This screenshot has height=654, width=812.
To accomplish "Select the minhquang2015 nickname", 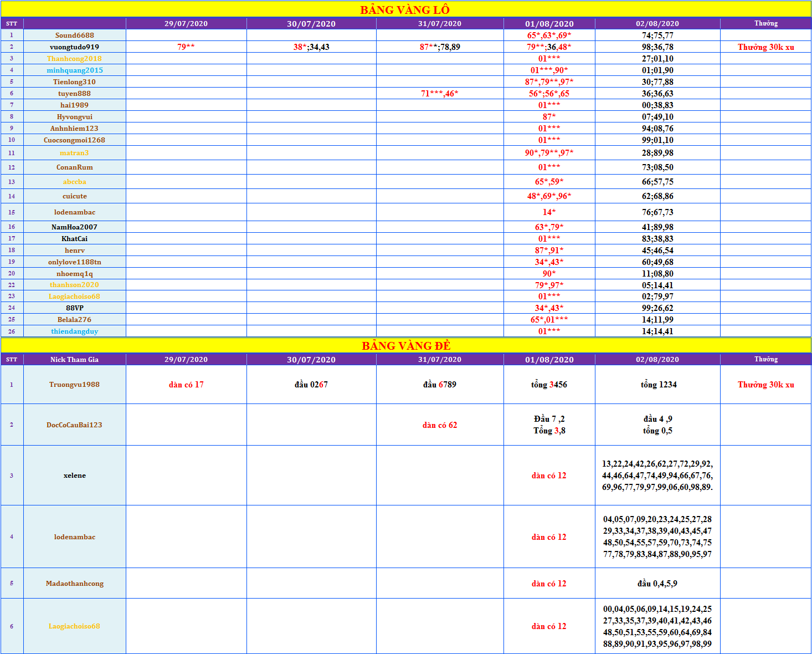I will pos(74,70).
